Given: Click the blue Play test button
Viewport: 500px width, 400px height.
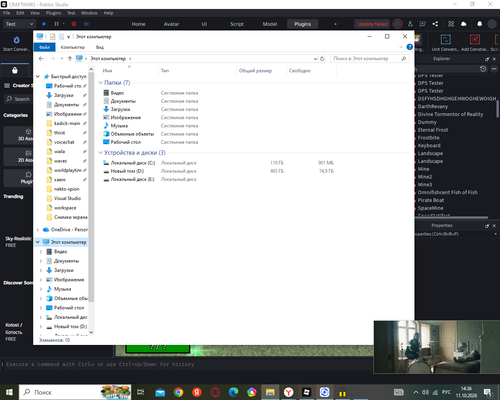Looking at the screenshot, I should [44, 24].
